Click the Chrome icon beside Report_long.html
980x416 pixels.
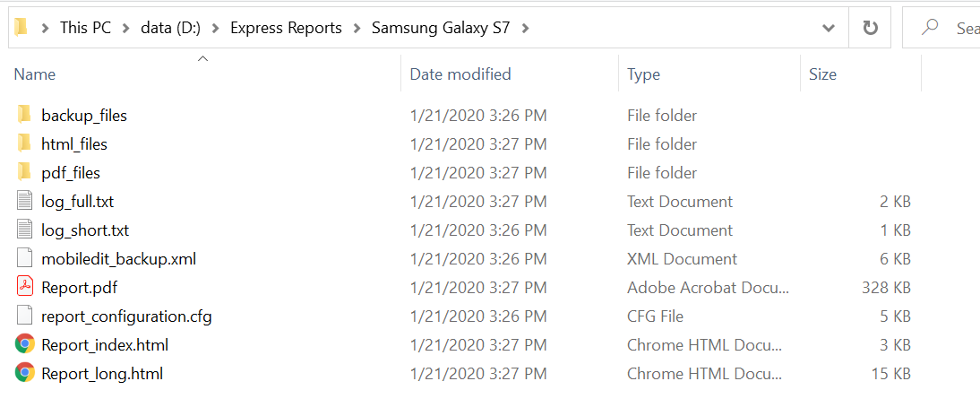tap(25, 373)
